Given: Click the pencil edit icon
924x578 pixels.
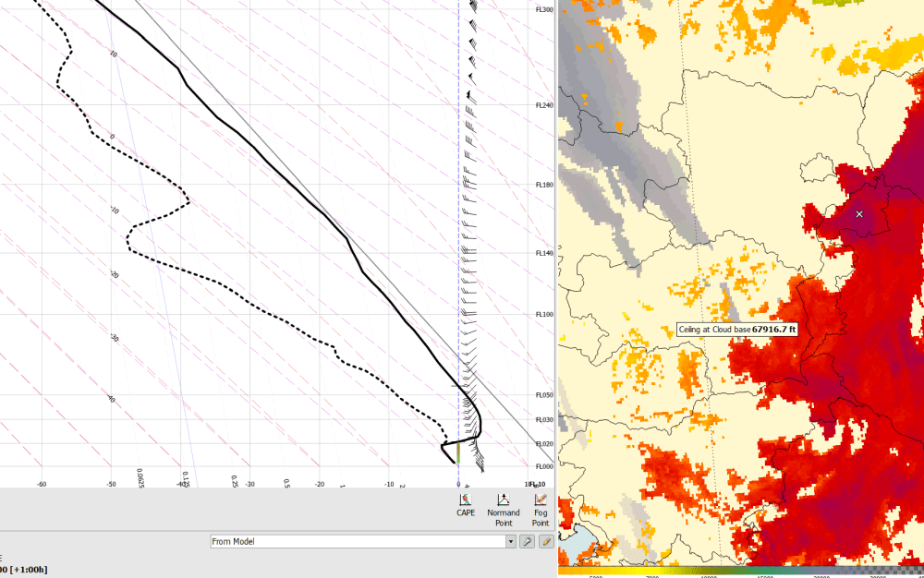Looking at the screenshot, I should click(x=546, y=542).
